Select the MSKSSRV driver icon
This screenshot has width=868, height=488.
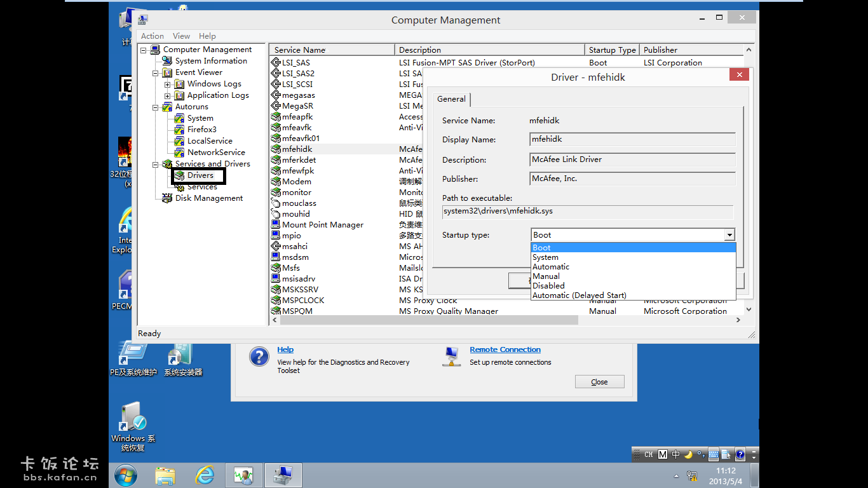coord(276,289)
